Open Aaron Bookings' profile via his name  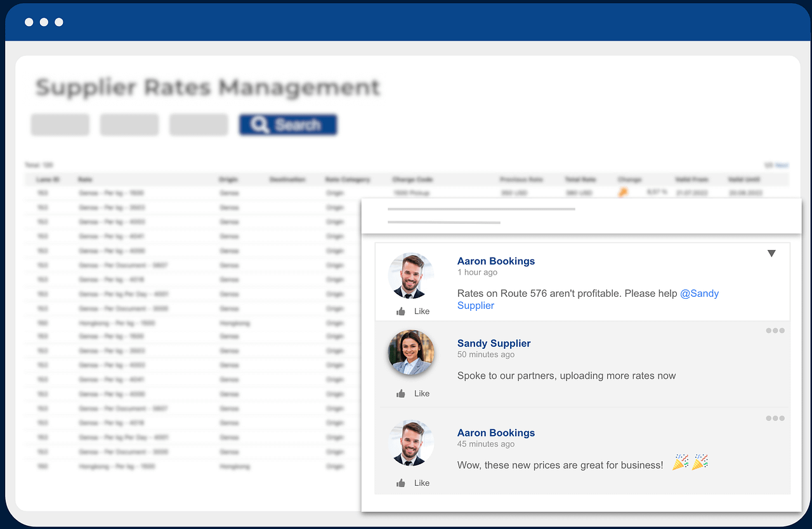pyautogui.click(x=496, y=261)
